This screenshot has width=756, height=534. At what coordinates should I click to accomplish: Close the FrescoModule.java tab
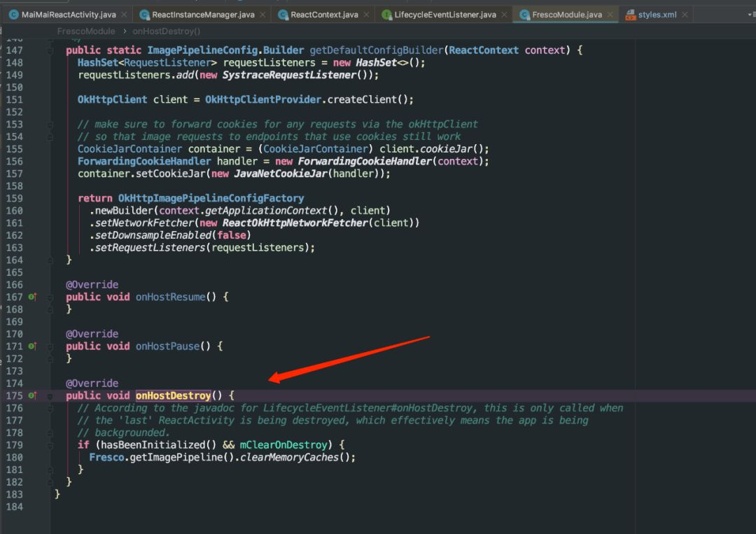[x=610, y=15]
